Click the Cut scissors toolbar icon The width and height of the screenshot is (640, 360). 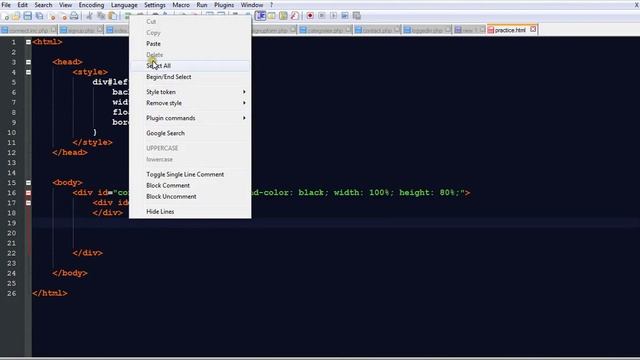(x=89, y=16)
